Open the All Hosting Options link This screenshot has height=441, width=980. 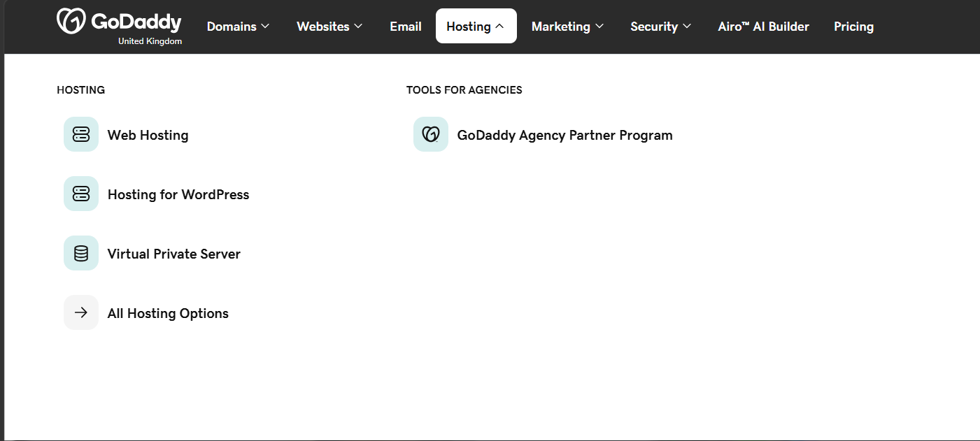click(168, 313)
